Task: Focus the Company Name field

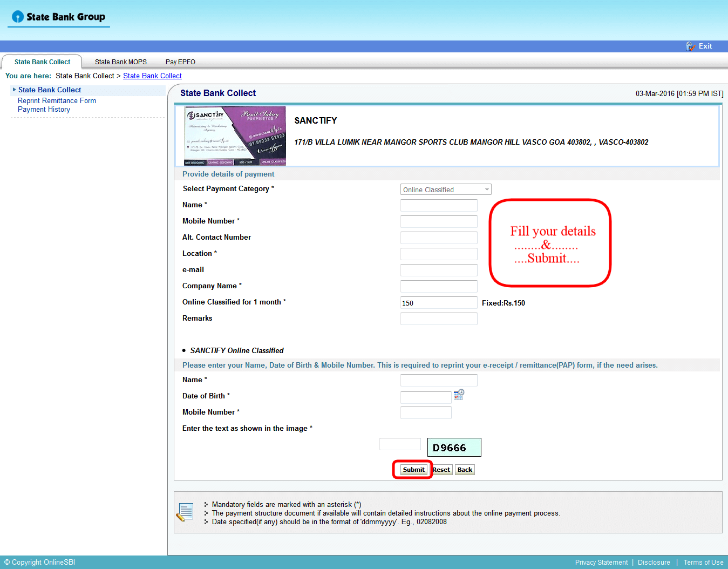Action: coord(439,286)
